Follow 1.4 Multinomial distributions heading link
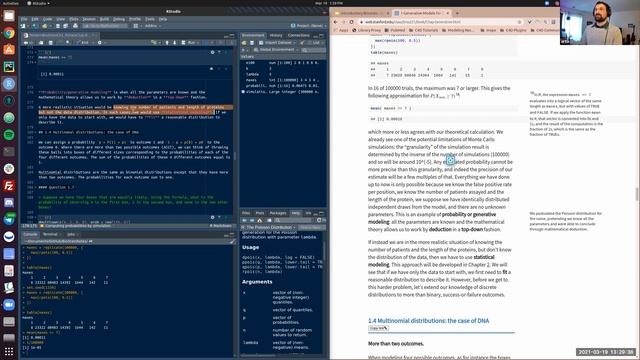Viewport: 640px width, 360px height. point(428,321)
